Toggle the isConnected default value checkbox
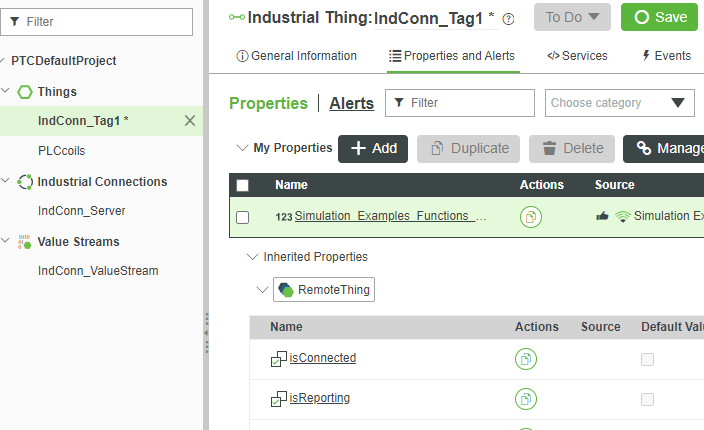The width and height of the screenshot is (704, 430). 647,359
